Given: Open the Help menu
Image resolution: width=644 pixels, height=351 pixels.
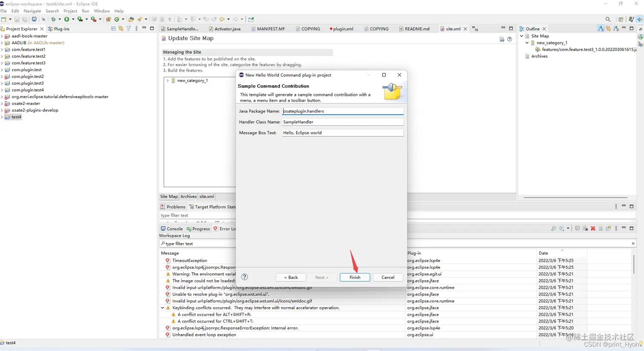Looking at the screenshot, I should 119,11.
